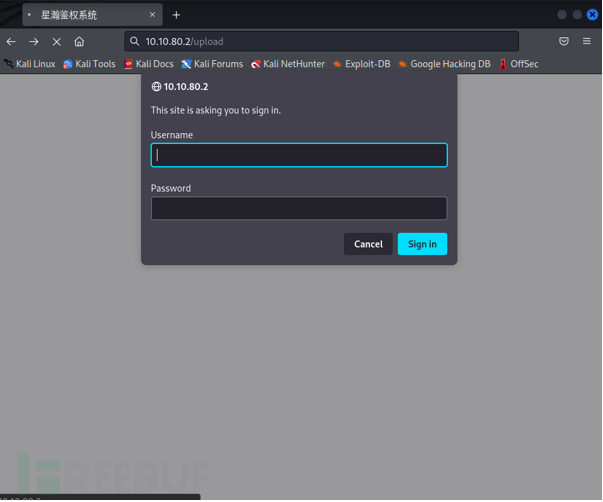603x502 pixels.
Task: Open the Kali Tools bookmark
Action: coord(89,64)
